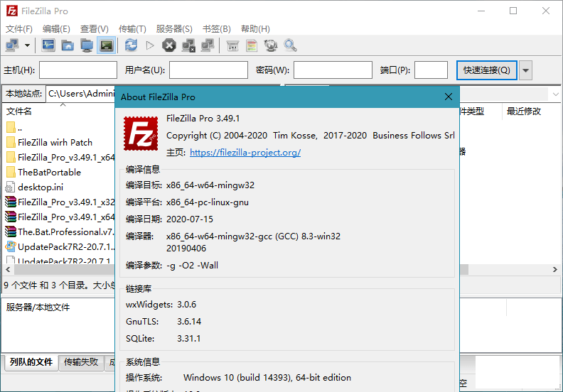Open the 查看(V) menu
This screenshot has width=563, height=392.
[x=94, y=28]
